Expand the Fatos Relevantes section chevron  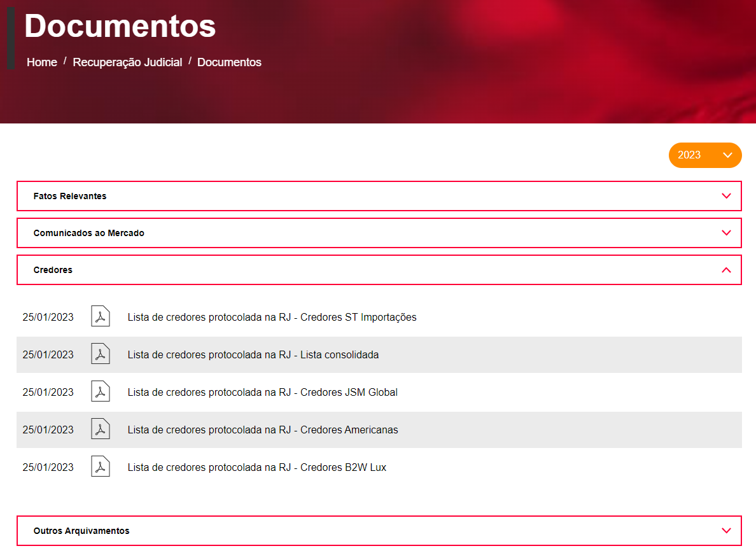(726, 196)
